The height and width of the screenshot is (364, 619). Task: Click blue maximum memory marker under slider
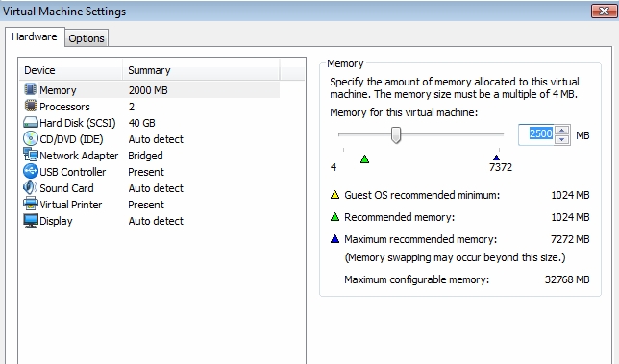496,158
